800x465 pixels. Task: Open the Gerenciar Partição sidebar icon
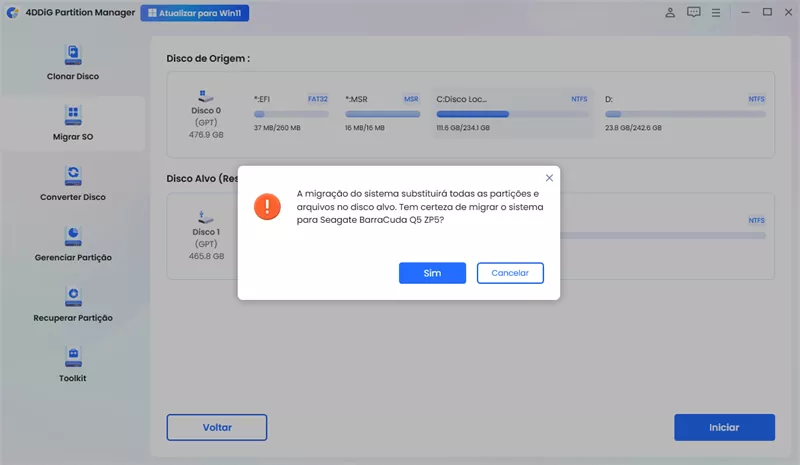pos(72,236)
